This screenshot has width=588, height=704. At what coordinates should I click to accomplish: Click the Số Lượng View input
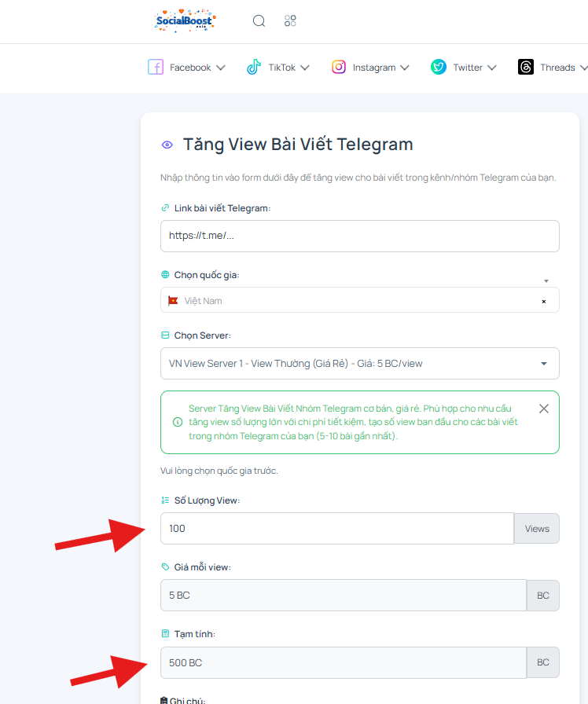337,529
